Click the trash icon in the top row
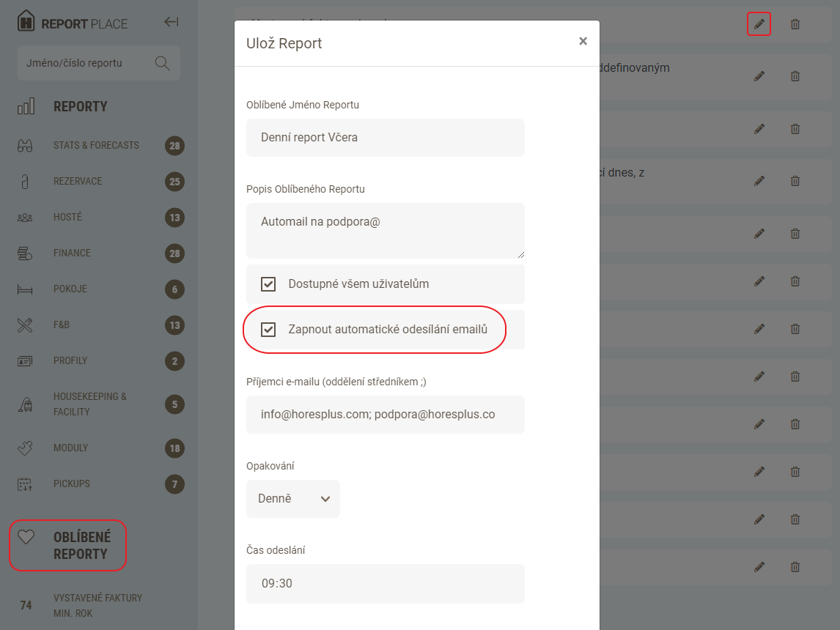This screenshot has width=840, height=630. pos(795,24)
